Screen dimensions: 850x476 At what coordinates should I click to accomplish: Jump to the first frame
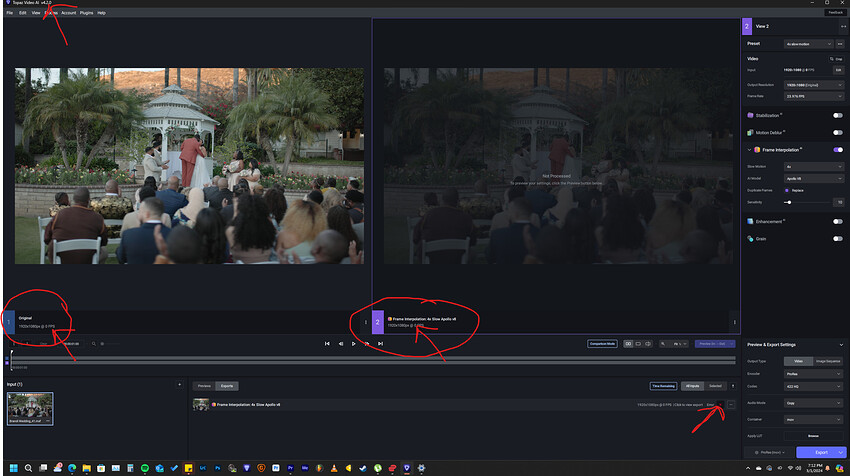coord(327,344)
